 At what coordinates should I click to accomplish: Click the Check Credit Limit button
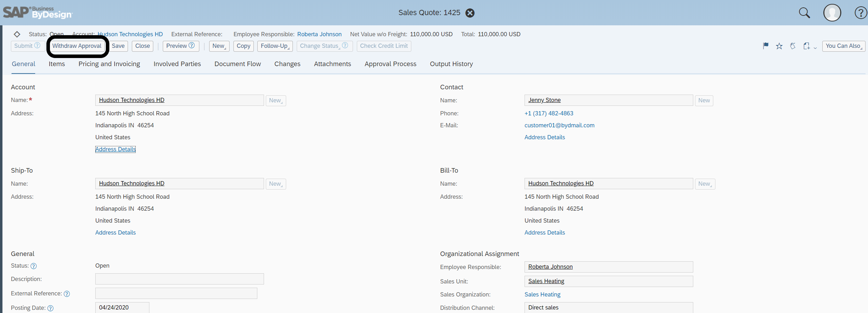tap(384, 46)
